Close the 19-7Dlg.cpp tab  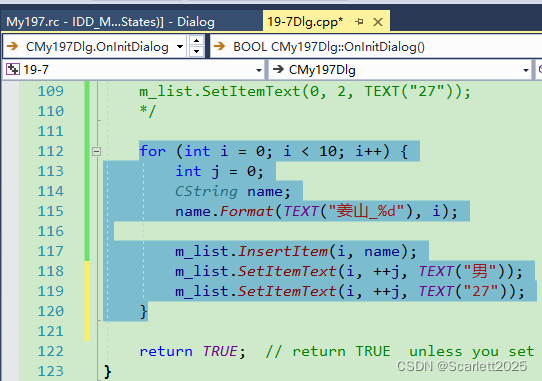tap(378, 22)
